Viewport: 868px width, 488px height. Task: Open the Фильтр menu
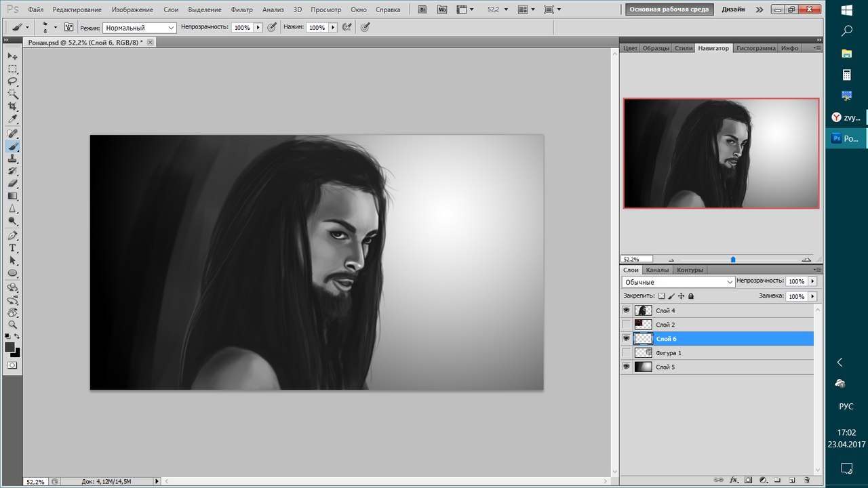pyautogui.click(x=241, y=9)
